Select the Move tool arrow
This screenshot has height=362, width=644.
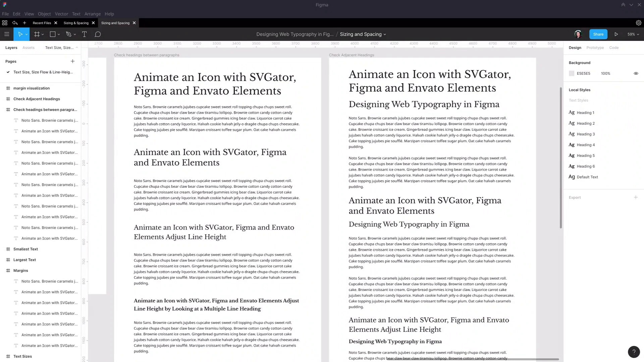click(20, 34)
